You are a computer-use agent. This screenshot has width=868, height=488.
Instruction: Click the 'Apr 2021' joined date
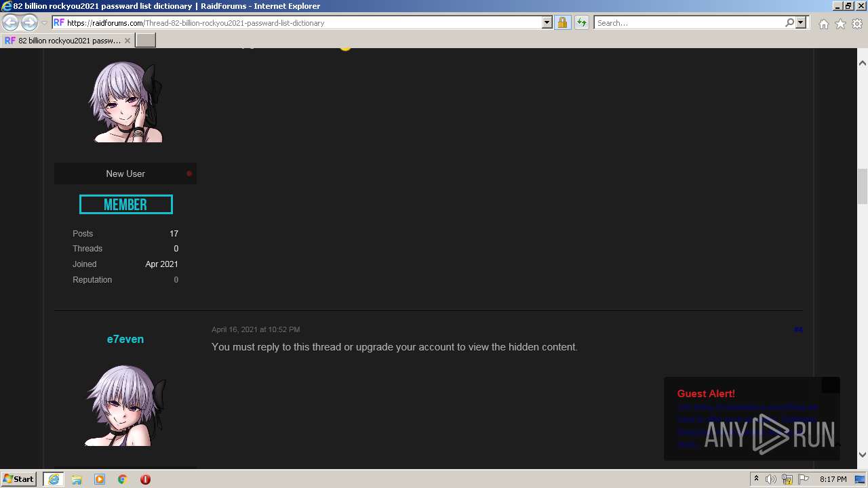[x=161, y=264]
